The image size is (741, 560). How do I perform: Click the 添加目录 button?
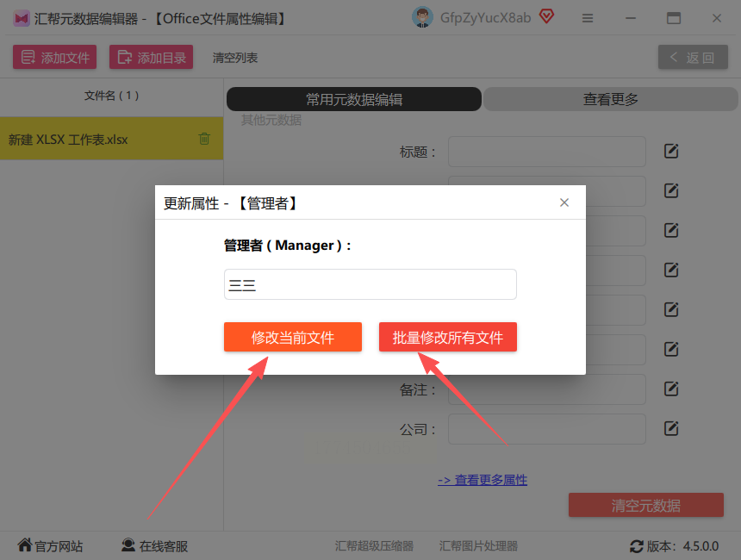(152, 57)
